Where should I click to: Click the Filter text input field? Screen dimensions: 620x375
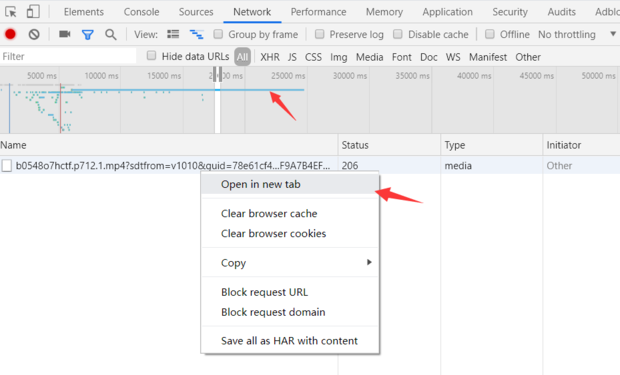[x=68, y=56]
